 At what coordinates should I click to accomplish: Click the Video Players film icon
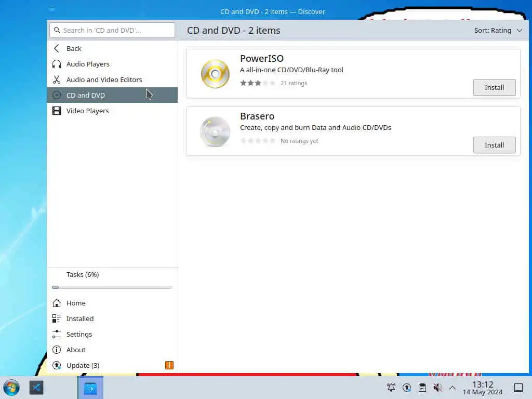[x=57, y=111]
